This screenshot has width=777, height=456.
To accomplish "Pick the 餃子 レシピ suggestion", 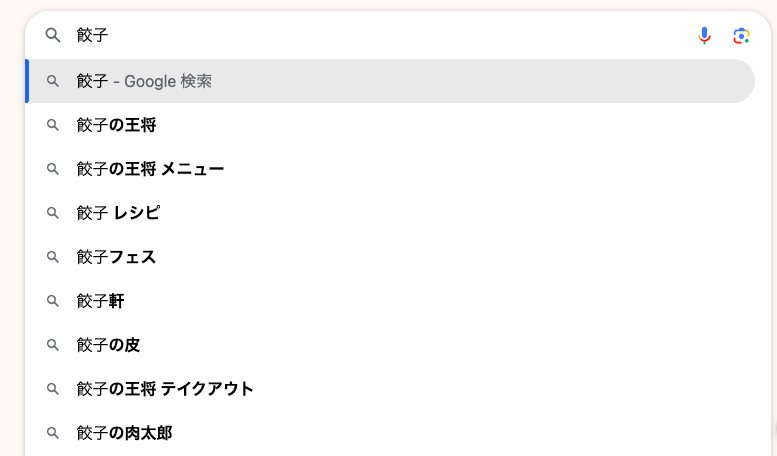I will tap(390, 213).
